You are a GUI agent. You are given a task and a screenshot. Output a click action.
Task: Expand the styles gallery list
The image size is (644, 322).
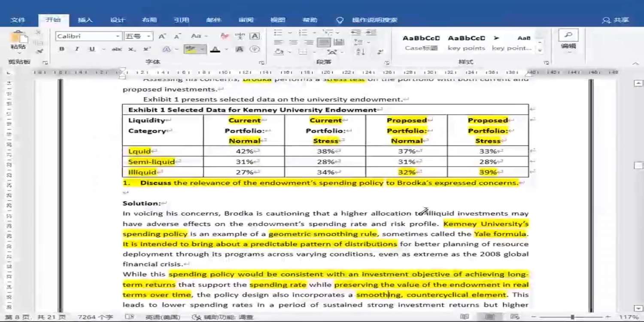(540, 51)
